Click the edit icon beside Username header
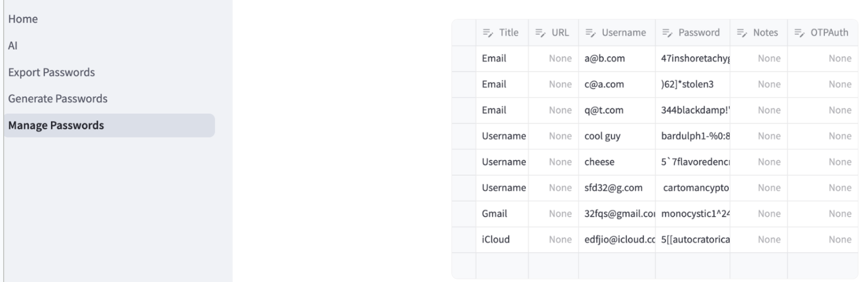This screenshot has height=282, width=868. tap(590, 33)
